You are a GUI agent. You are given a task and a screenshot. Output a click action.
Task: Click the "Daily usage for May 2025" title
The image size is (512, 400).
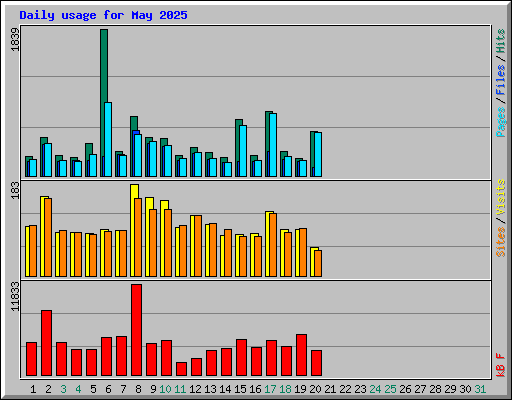[x=103, y=15]
